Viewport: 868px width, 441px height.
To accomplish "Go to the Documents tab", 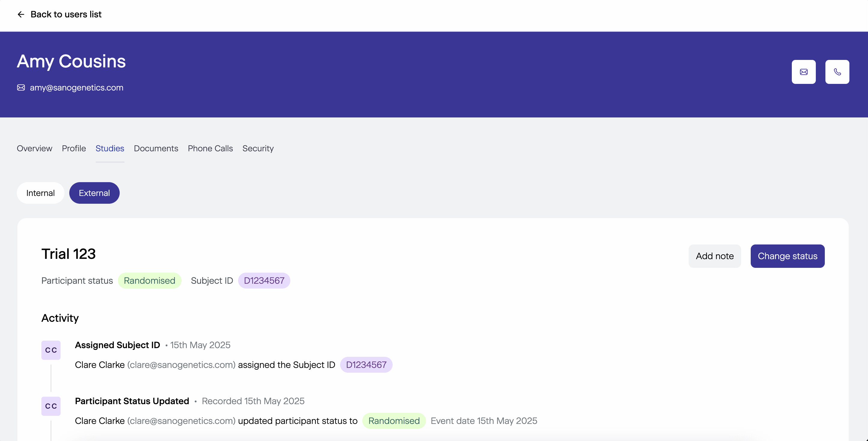I will coord(156,149).
